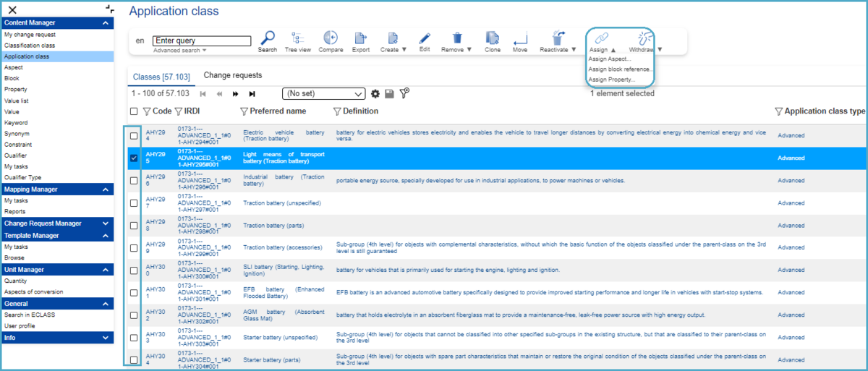Click the Clone icon
Viewport: 868px width, 371px height.
[x=492, y=38]
